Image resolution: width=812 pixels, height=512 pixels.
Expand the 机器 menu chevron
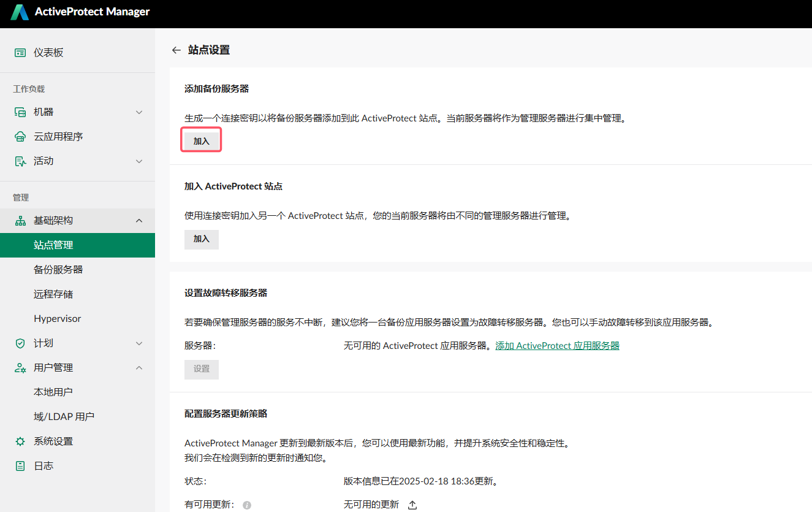(139, 112)
